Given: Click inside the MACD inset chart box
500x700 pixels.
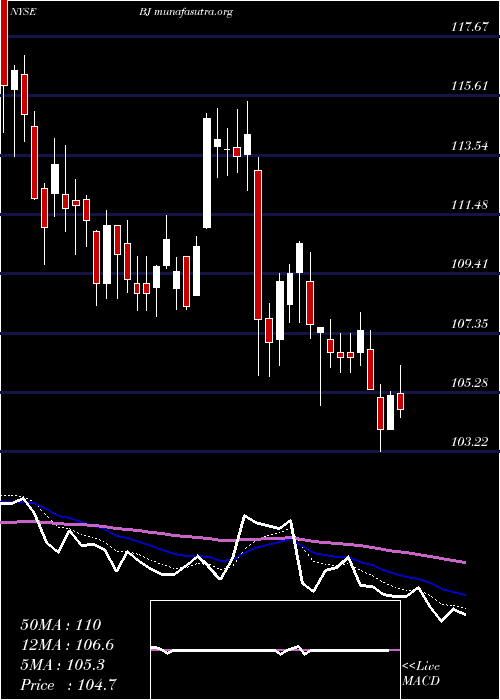Looking at the screenshot, I should [275, 650].
